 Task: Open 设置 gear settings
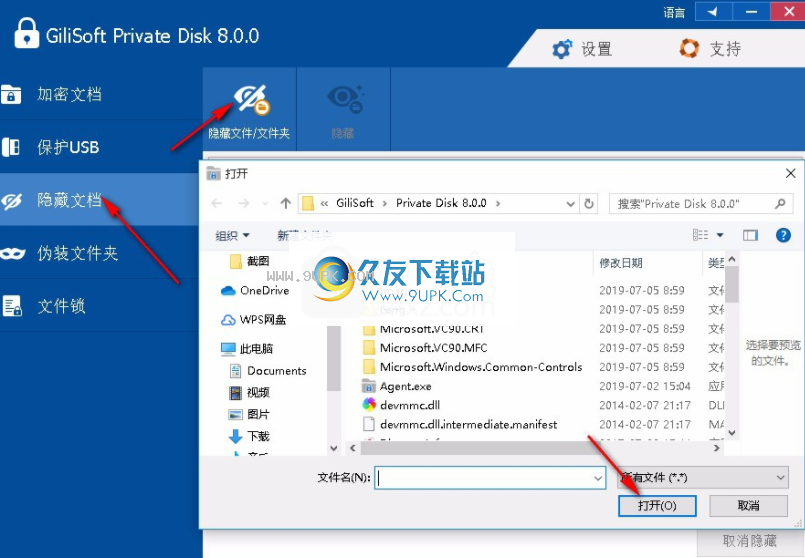click(x=582, y=49)
